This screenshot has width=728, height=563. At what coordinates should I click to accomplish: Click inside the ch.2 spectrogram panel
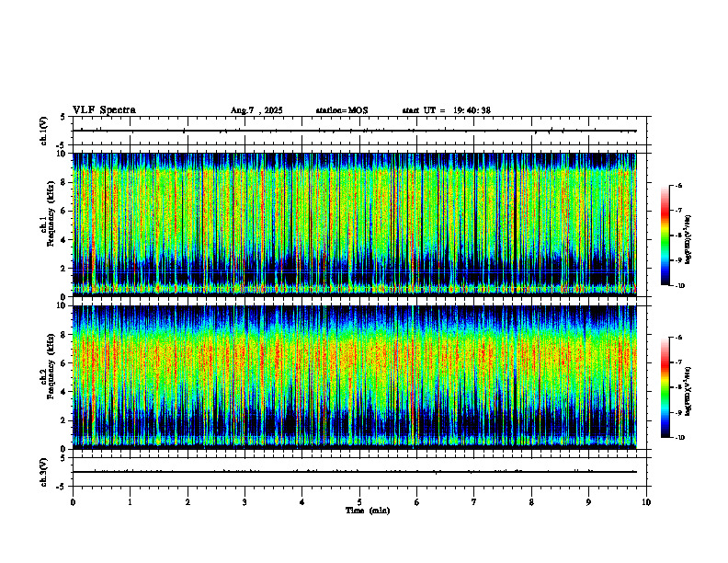pyautogui.click(x=354, y=377)
